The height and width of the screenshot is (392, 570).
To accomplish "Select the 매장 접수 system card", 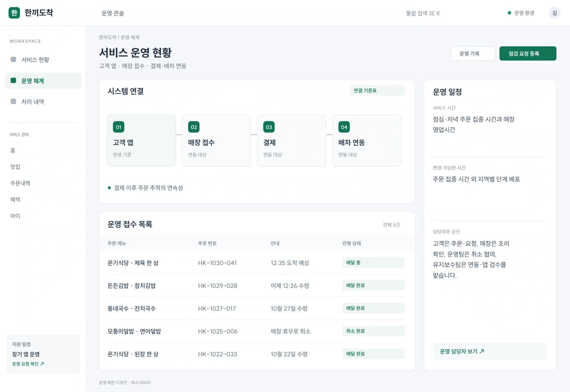I will pos(216,141).
